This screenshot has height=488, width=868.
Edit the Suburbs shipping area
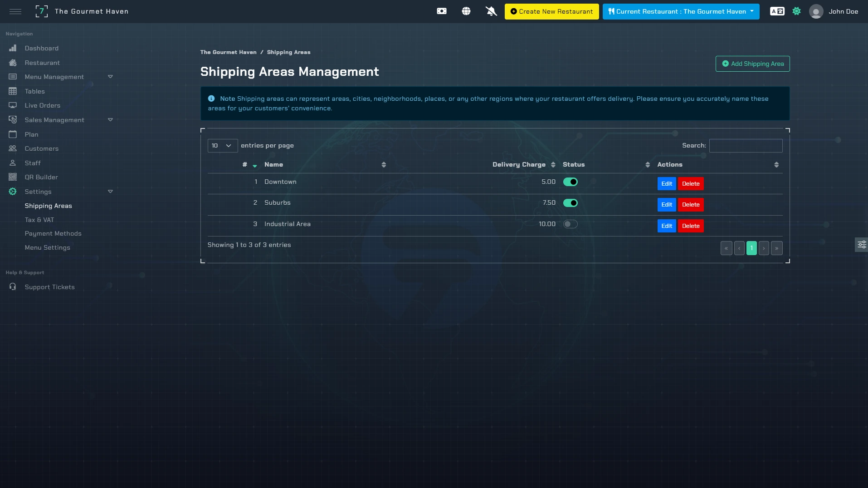click(667, 205)
